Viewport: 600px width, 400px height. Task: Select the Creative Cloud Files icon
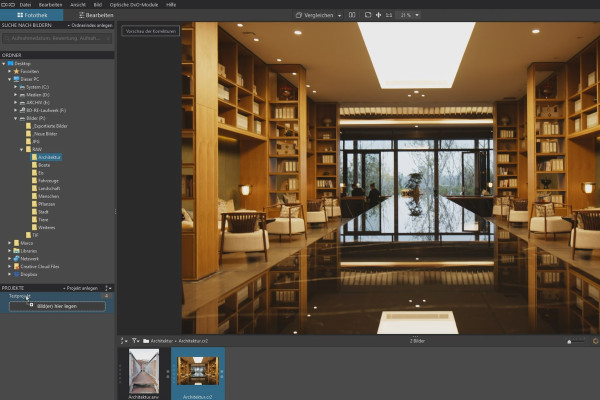[16, 266]
